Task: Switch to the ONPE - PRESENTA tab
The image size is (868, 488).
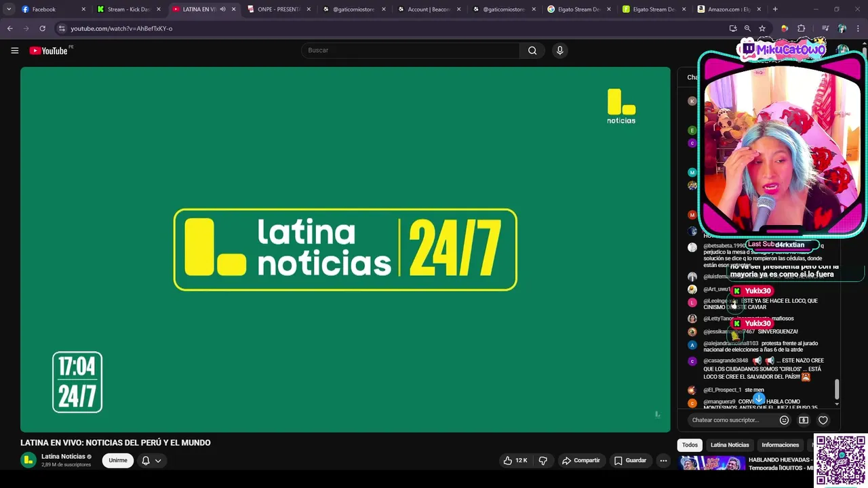Action: tap(279, 9)
